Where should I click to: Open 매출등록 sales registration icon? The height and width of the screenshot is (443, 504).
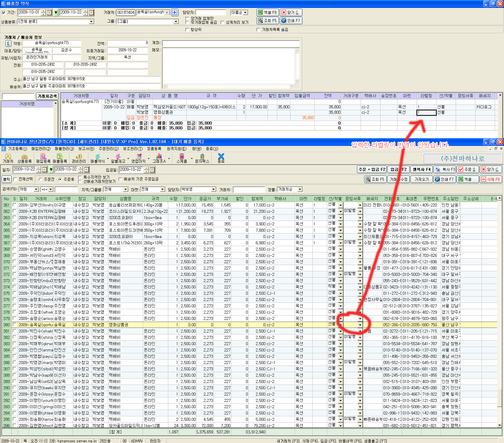(x=60, y=158)
